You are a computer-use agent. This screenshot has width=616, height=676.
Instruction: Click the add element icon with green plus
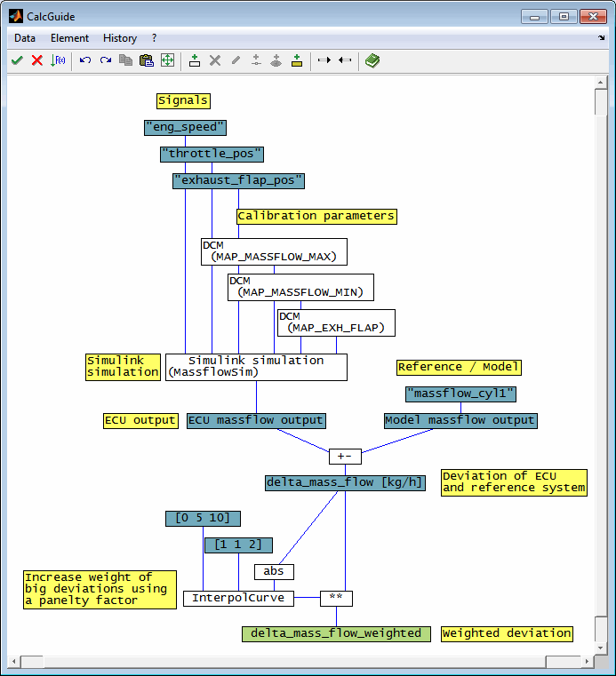[x=195, y=60]
